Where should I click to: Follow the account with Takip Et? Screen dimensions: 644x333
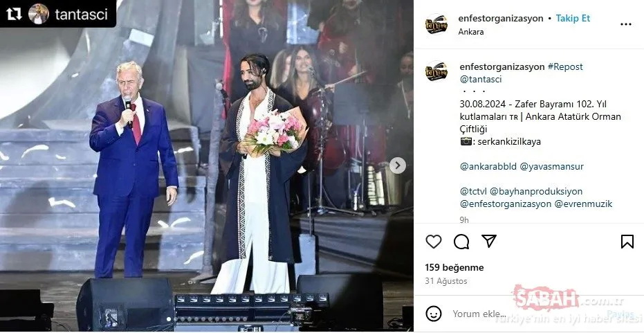pos(573,19)
